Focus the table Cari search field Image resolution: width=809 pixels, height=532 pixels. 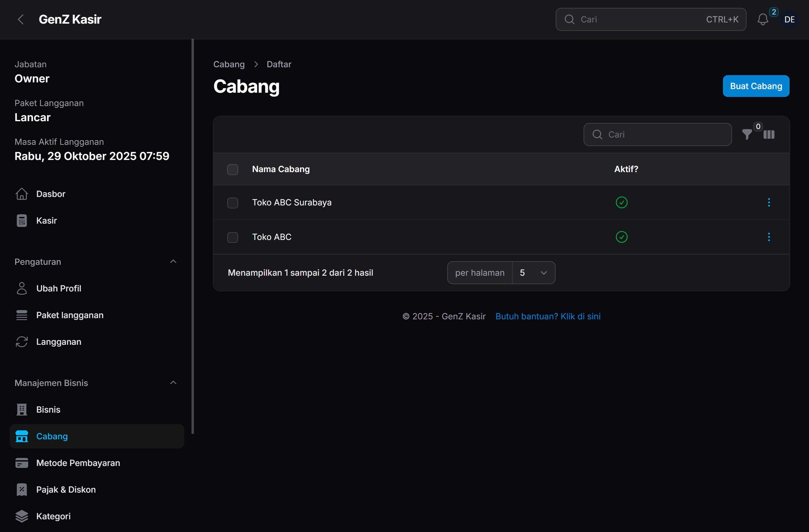(x=663, y=135)
